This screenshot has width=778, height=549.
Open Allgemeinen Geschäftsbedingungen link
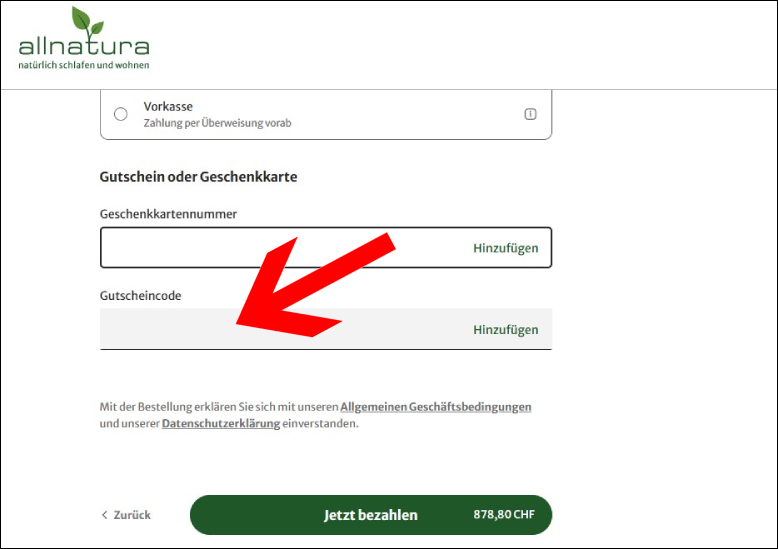coord(436,407)
